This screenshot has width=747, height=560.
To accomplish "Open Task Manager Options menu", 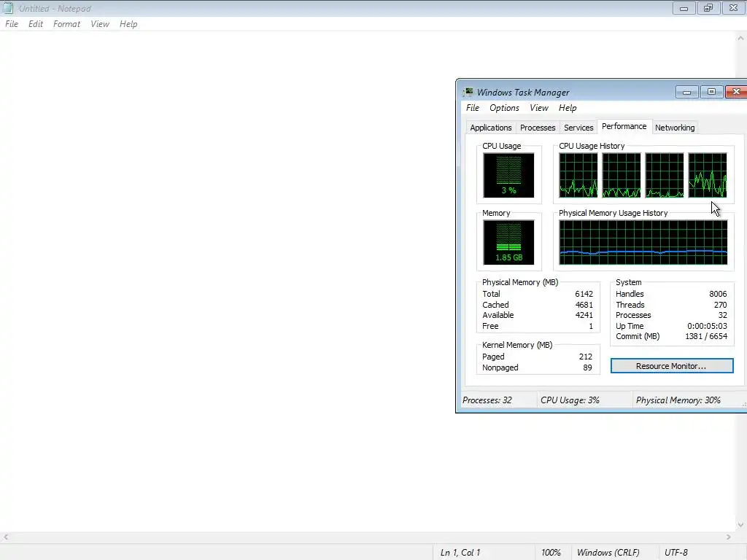I will [x=504, y=108].
